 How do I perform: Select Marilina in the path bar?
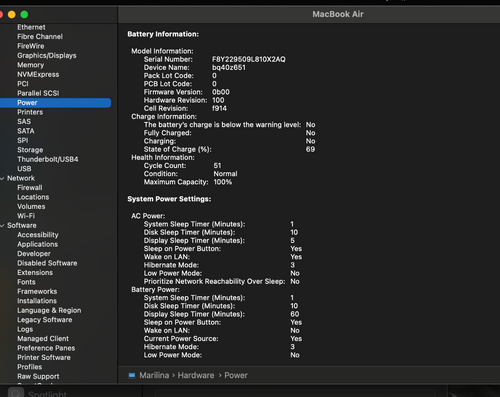(x=154, y=375)
